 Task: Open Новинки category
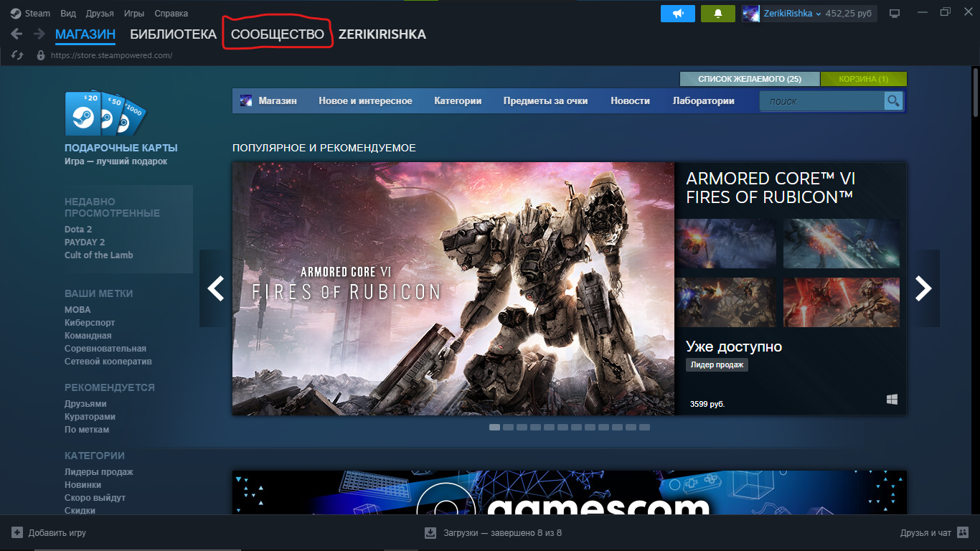pyautogui.click(x=83, y=485)
